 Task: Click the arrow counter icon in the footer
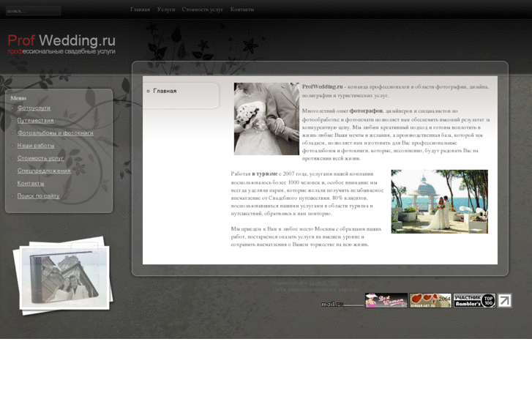(x=504, y=300)
